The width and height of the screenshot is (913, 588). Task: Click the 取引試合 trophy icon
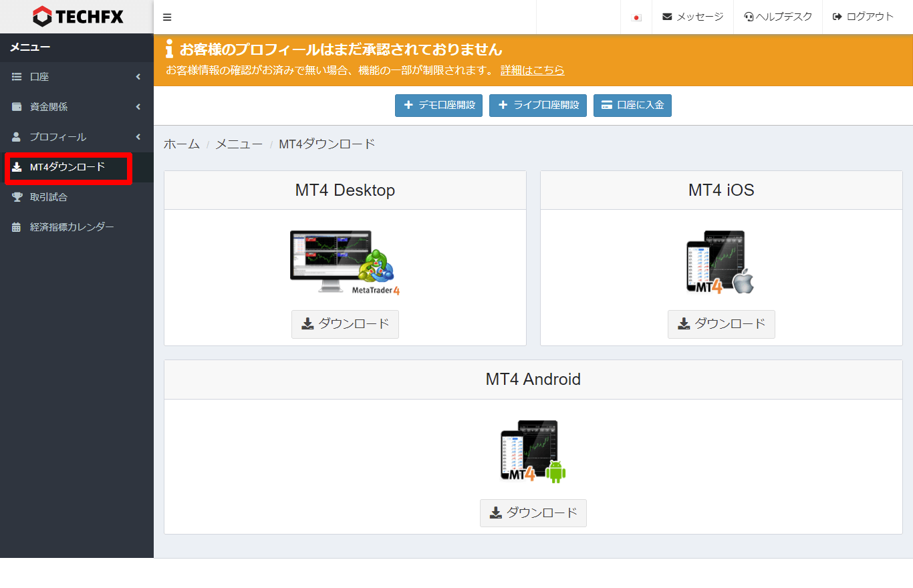click(17, 197)
